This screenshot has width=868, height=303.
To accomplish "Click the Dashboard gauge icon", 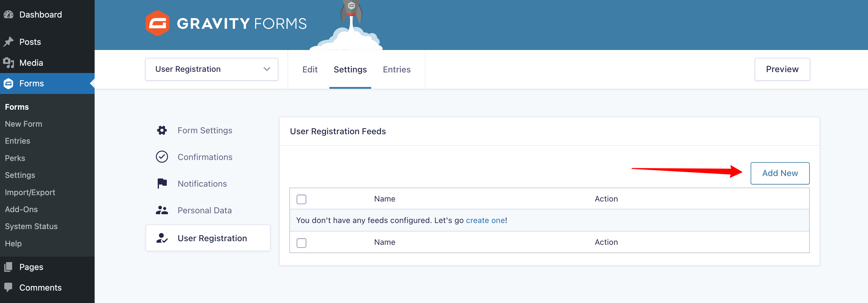I will point(8,15).
